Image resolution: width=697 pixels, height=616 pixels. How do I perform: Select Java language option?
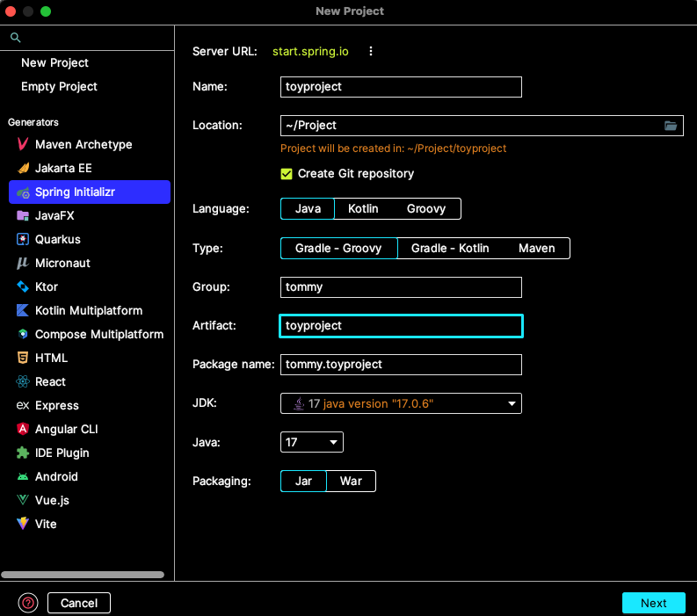(308, 209)
